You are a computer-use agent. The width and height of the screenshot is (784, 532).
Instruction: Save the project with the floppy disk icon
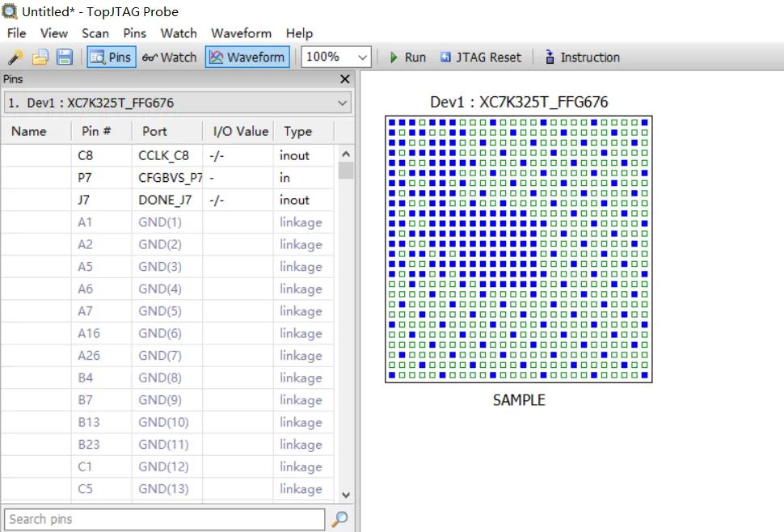click(x=64, y=57)
